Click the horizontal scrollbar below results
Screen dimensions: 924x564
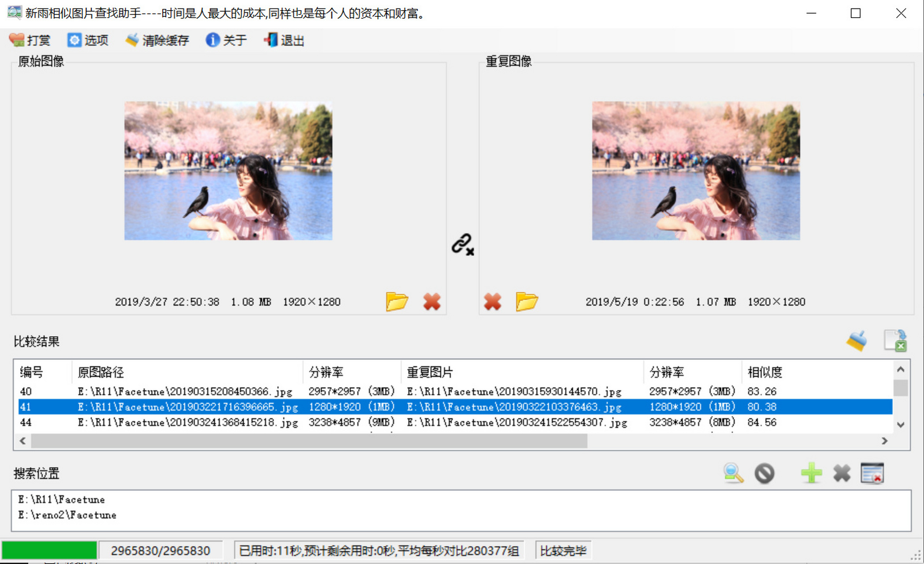point(308,441)
